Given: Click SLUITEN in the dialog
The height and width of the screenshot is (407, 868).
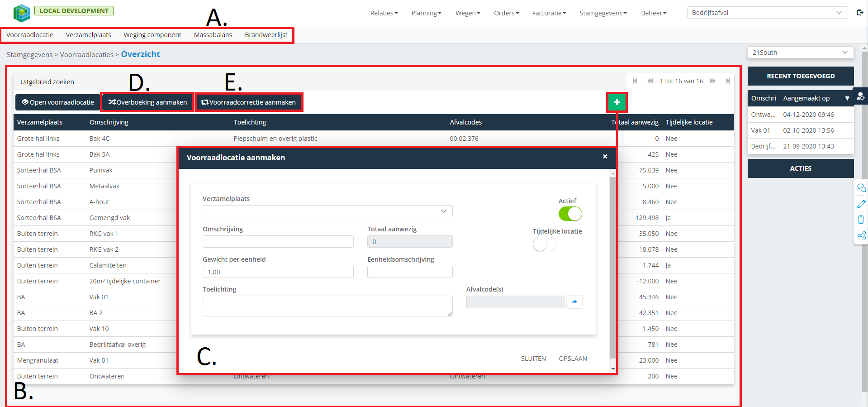Looking at the screenshot, I should tap(533, 359).
